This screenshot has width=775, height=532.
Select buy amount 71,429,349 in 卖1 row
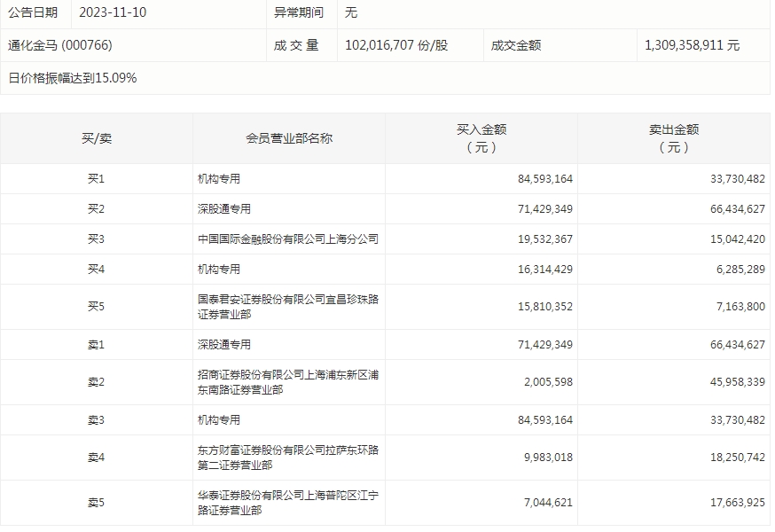[545, 345]
